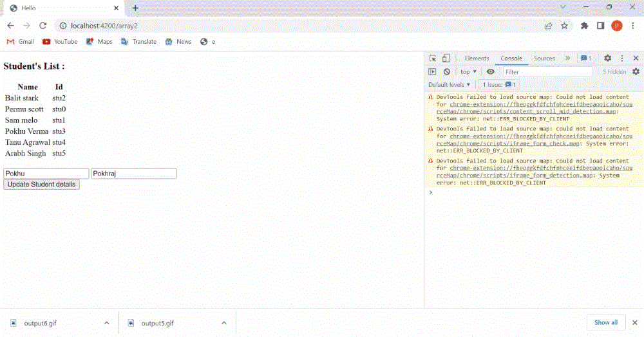Select the stu5 id cell

coord(59,153)
